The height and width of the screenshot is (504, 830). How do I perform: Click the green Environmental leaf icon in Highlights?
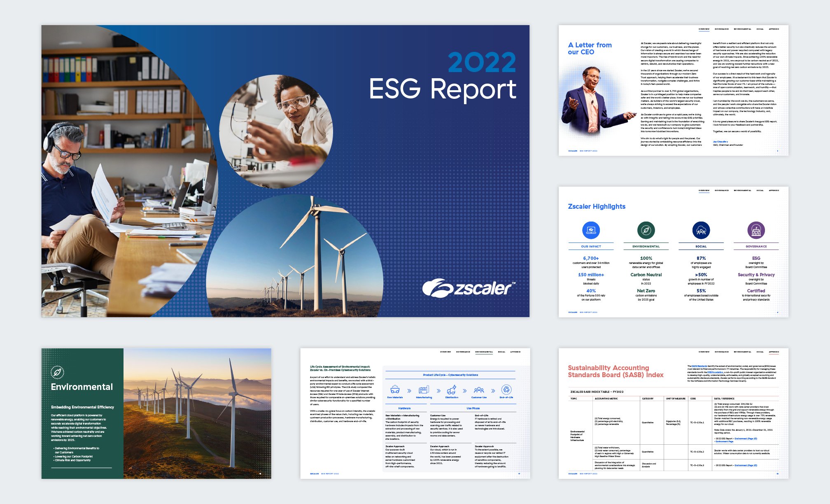tap(646, 230)
